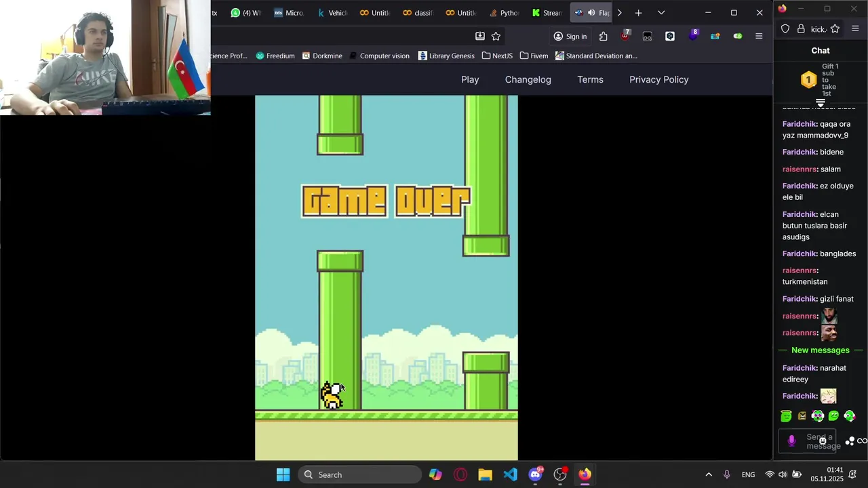Open the ENG language switcher
This screenshot has width=868, height=488.
(748, 474)
